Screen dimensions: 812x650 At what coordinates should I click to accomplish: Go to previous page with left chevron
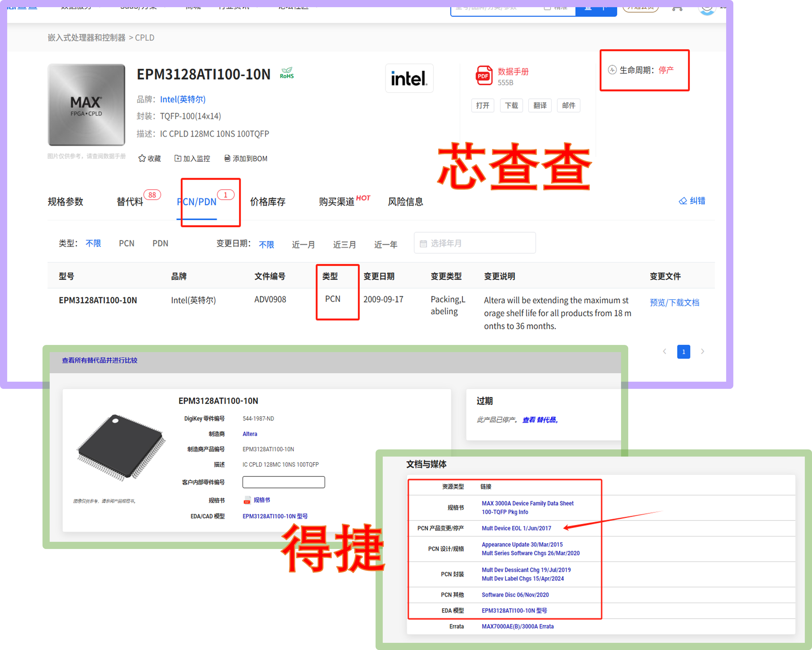(x=664, y=352)
